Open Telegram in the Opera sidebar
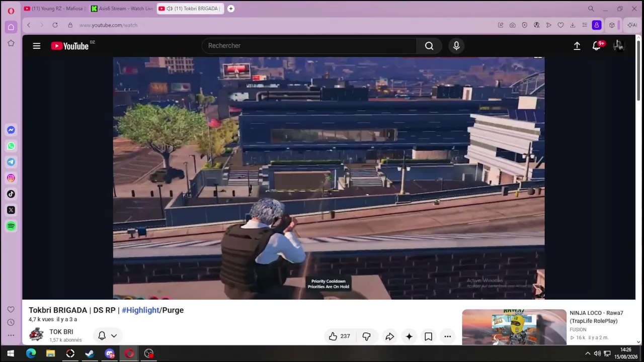Screen dimensions: 644x362 [x=11, y=162]
